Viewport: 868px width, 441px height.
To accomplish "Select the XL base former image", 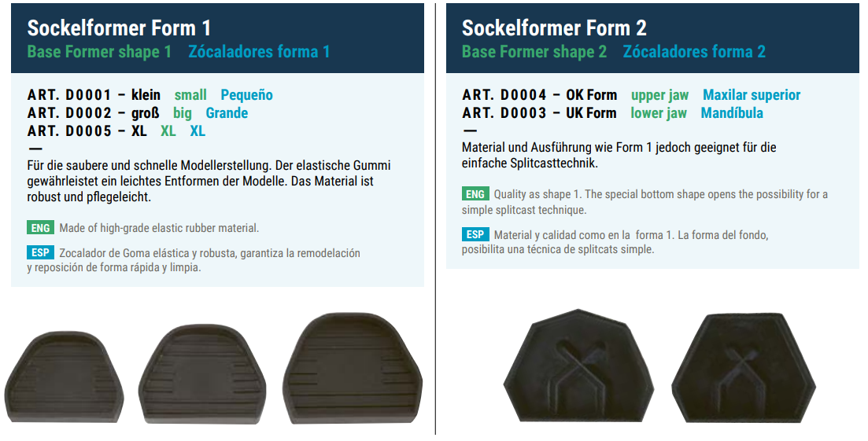I will [x=353, y=369].
